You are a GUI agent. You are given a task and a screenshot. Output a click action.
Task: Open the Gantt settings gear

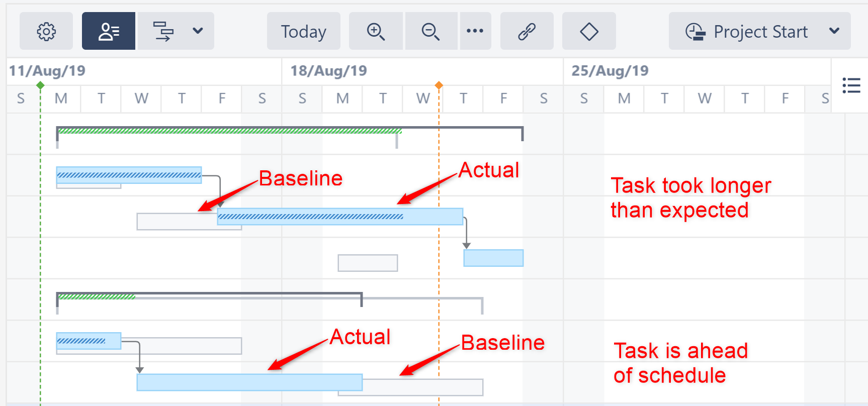click(46, 32)
